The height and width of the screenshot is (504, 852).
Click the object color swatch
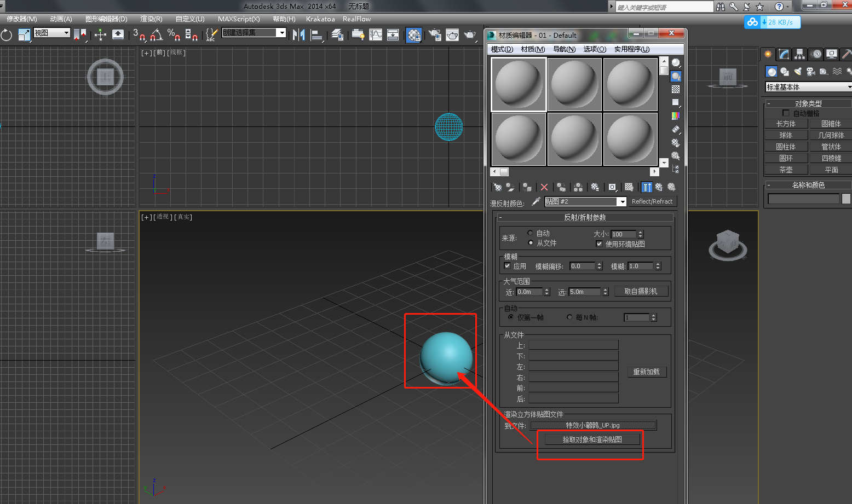click(x=846, y=199)
